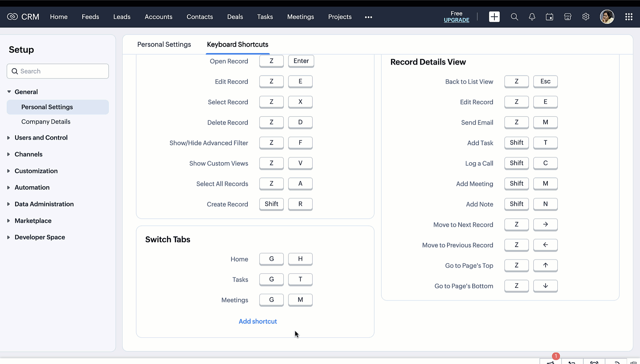Click the Setup search field
The image size is (640, 364).
pos(58,71)
